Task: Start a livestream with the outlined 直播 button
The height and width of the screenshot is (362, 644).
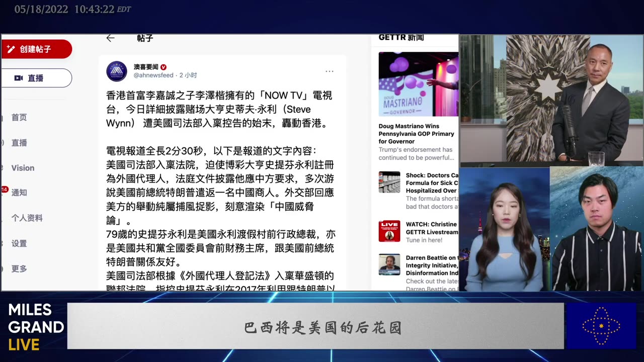Action: click(x=36, y=78)
